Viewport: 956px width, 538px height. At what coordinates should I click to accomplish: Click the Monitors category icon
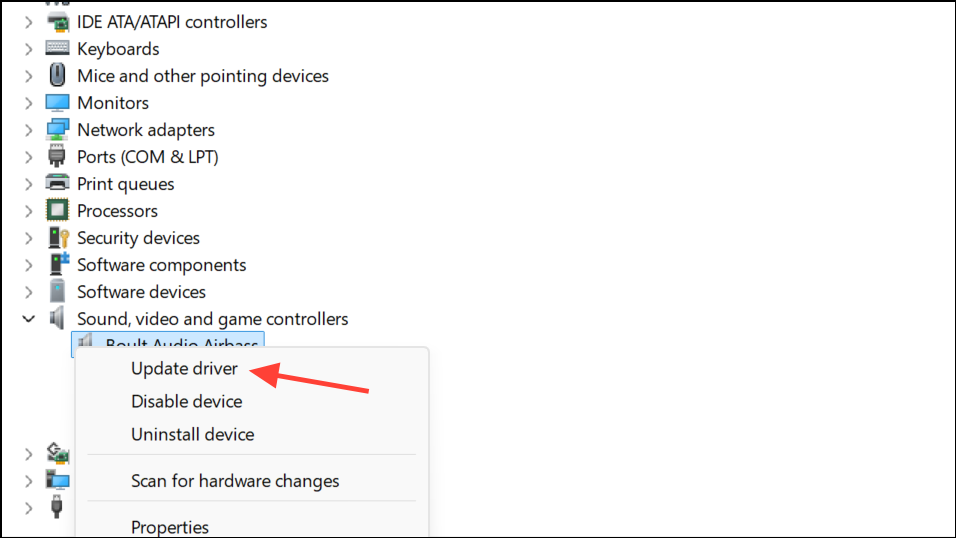(x=58, y=103)
